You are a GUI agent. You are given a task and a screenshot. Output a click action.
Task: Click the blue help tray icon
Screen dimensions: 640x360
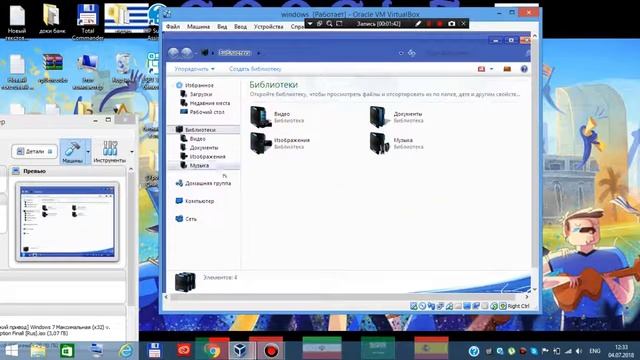point(473,351)
